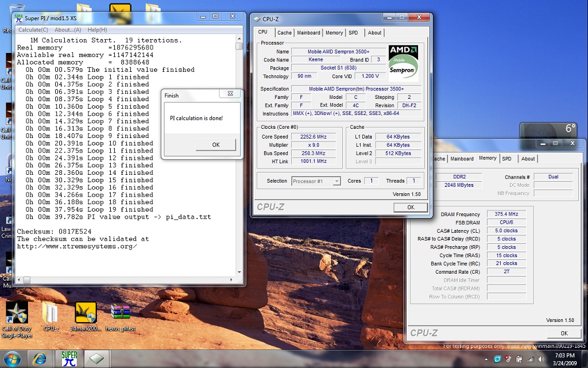Click the http://www.xtremesystems.org/ text
588x368 pixels.
tap(77, 246)
